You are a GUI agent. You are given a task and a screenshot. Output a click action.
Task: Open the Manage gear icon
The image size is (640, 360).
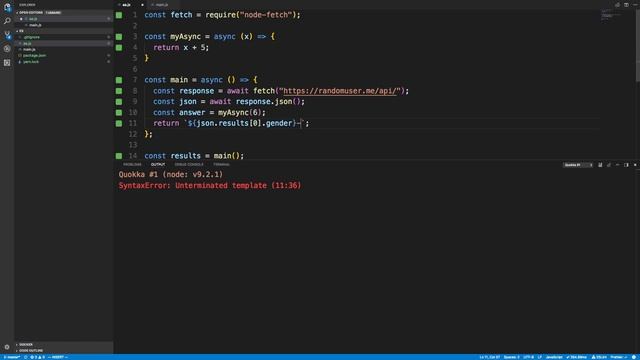pos(7,347)
